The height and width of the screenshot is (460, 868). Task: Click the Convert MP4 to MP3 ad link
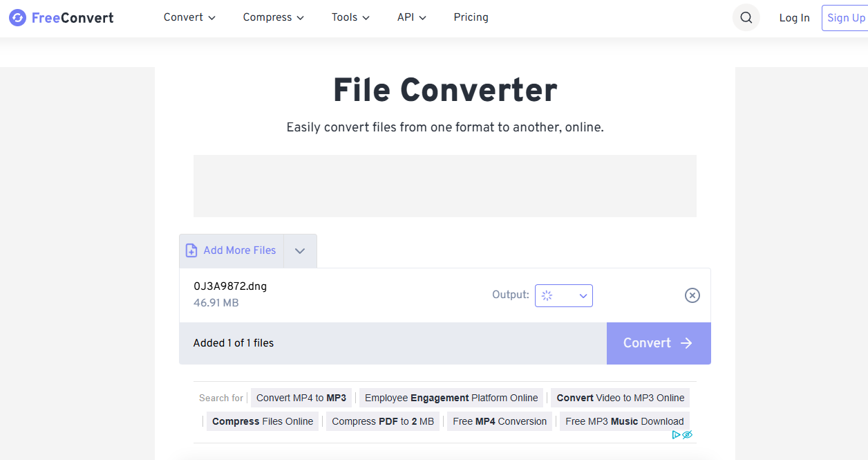click(301, 398)
